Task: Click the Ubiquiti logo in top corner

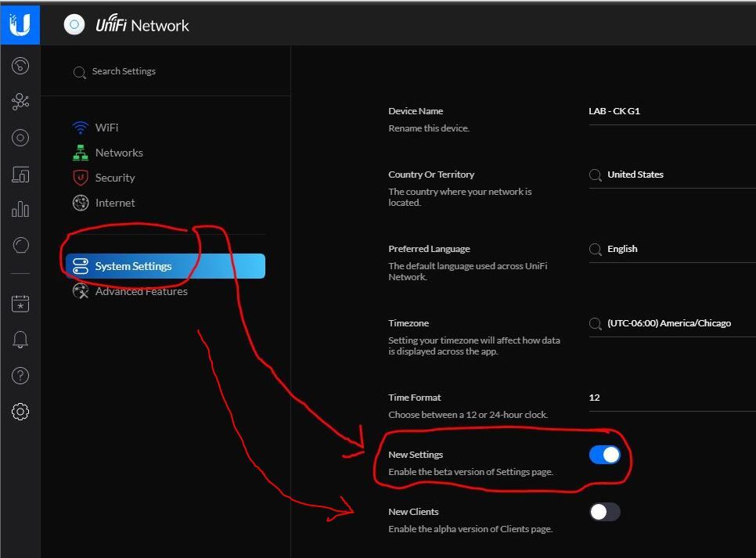Action: [x=20, y=23]
